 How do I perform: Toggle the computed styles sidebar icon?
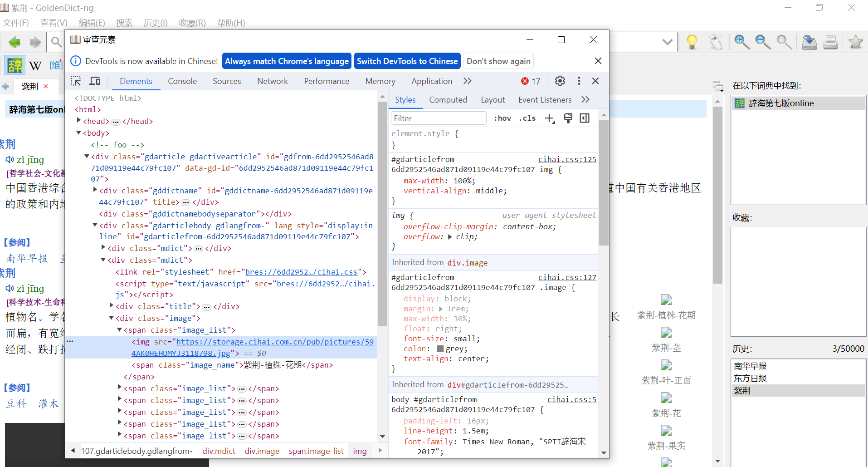[585, 118]
